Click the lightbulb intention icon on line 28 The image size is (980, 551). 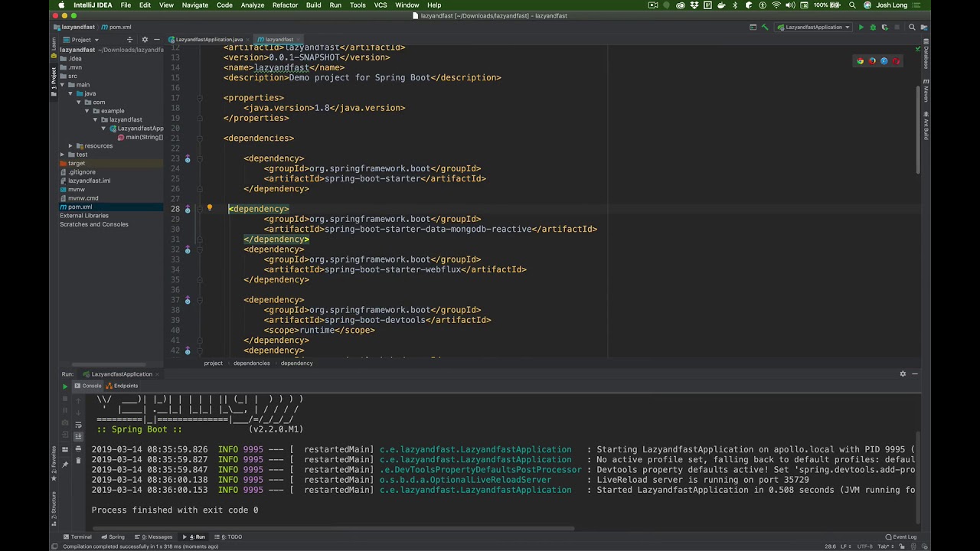tap(209, 208)
